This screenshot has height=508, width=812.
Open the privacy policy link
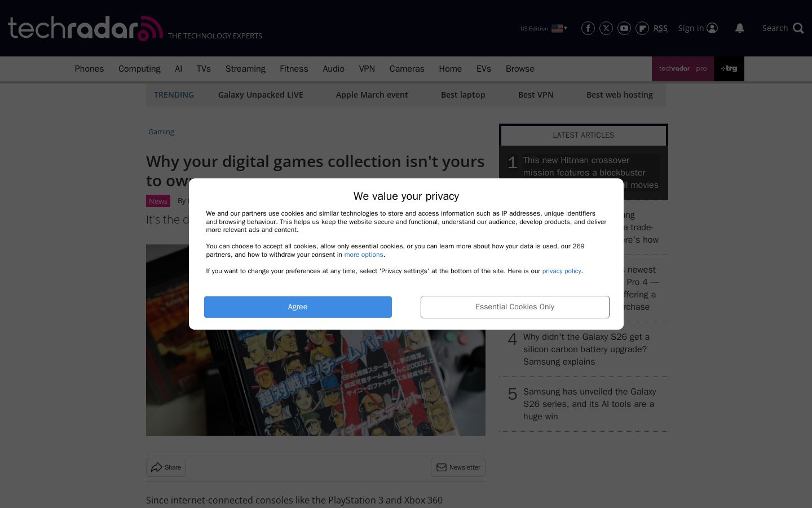[562, 271]
